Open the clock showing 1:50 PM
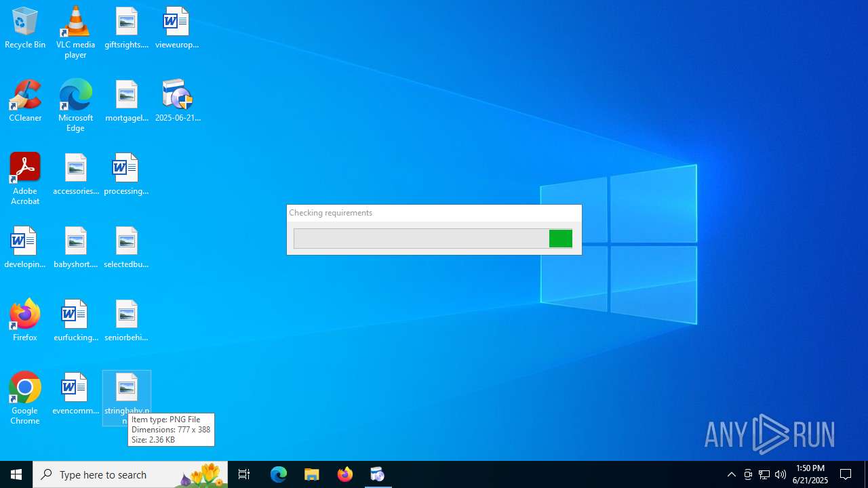Viewport: 868px width, 488px height. [810, 474]
